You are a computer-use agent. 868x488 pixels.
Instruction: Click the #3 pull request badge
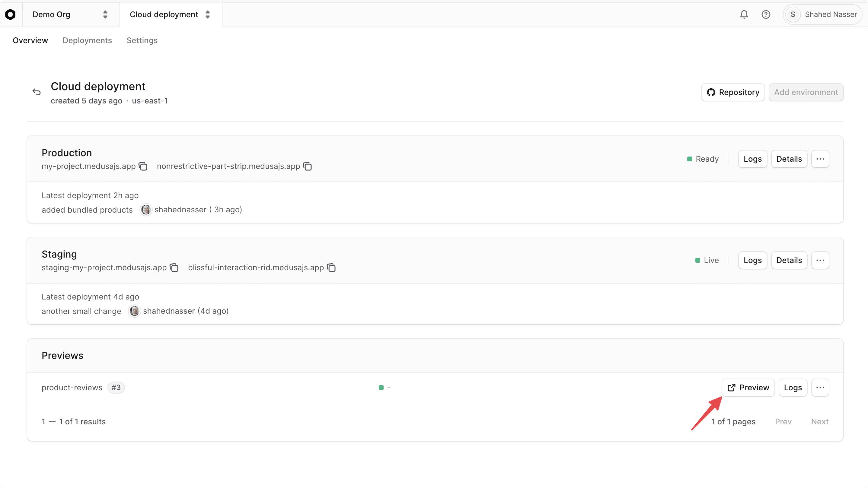pyautogui.click(x=116, y=388)
